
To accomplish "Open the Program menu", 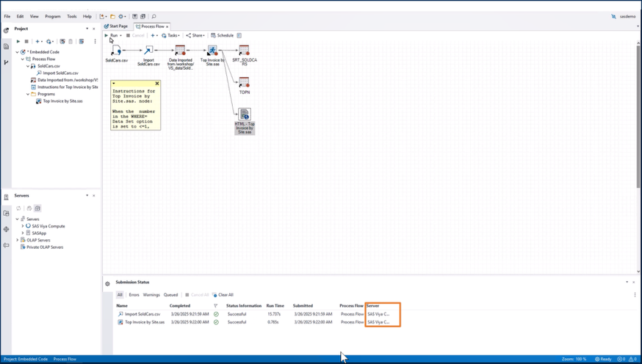I will click(x=53, y=16).
